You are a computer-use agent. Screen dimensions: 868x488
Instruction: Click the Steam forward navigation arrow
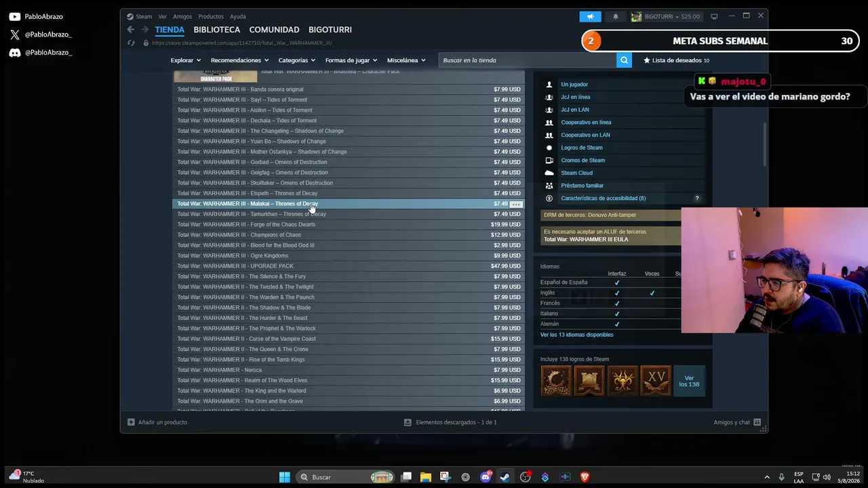(x=144, y=30)
